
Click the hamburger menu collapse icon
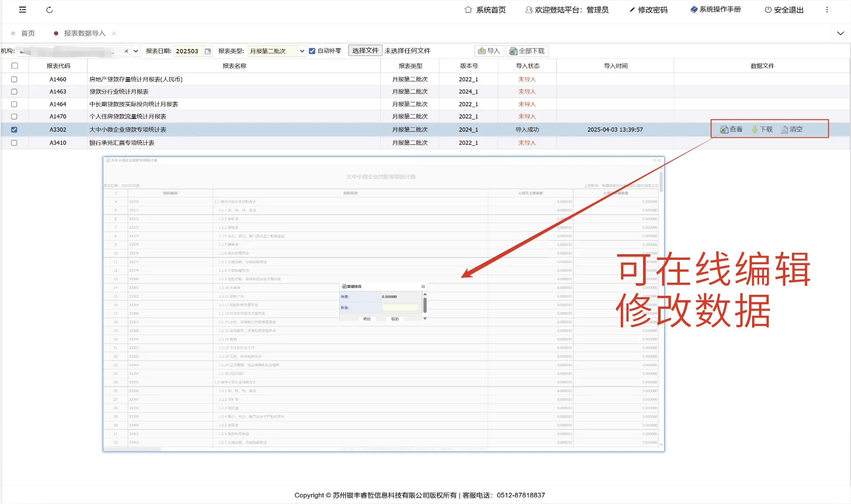tap(22, 10)
